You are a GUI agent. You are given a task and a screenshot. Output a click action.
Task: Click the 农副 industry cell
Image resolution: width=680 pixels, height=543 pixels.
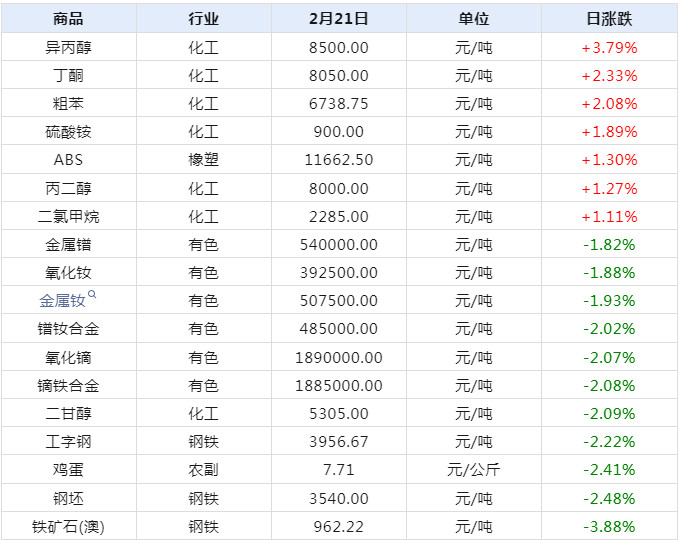[x=203, y=470]
